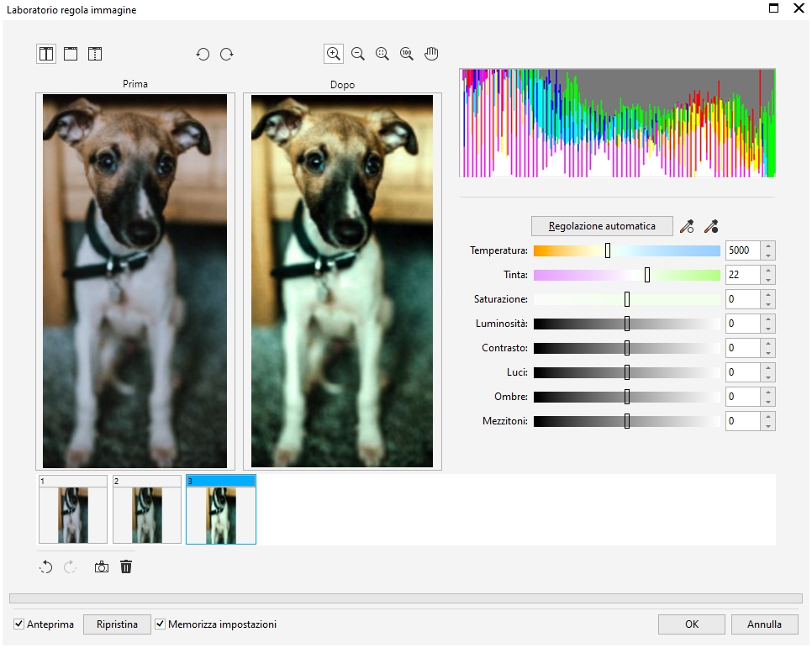This screenshot has width=812, height=648.
Task: Pick the white point eyedropper
Action: [687, 226]
